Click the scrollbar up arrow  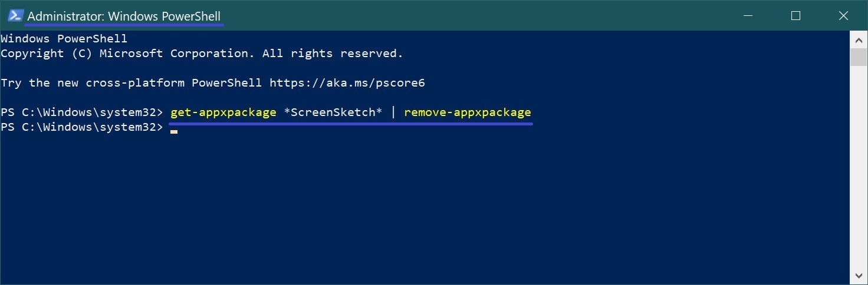859,40
